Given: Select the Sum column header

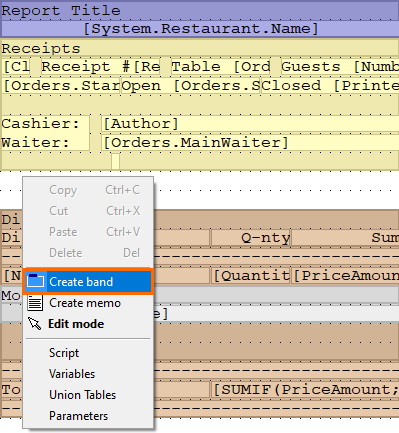Looking at the screenshot, I should [346, 238].
